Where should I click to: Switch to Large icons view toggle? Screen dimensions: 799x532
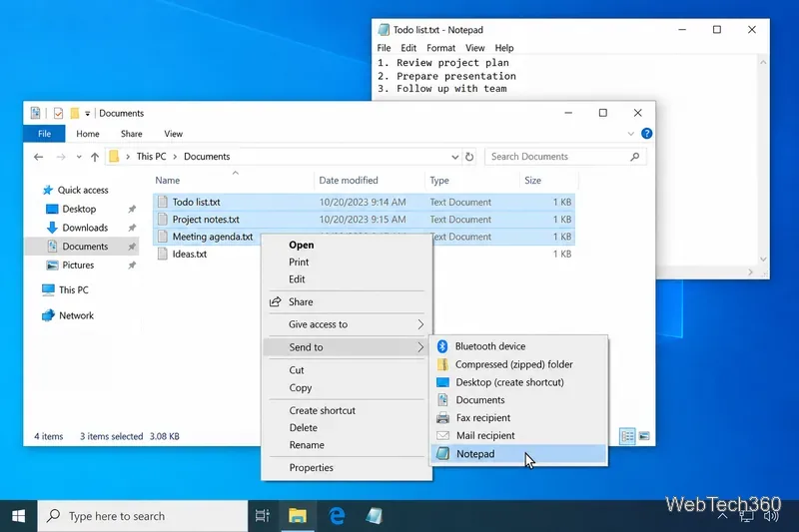(x=644, y=436)
